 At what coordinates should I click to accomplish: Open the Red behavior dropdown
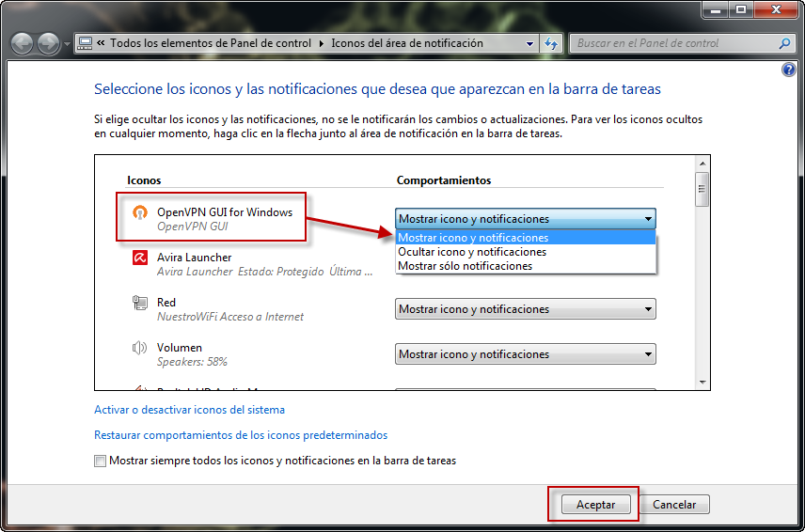[x=525, y=309]
